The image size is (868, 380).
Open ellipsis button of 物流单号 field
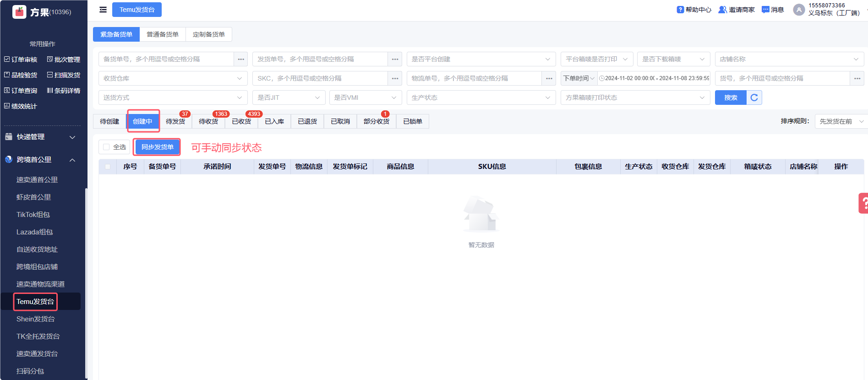coord(549,78)
